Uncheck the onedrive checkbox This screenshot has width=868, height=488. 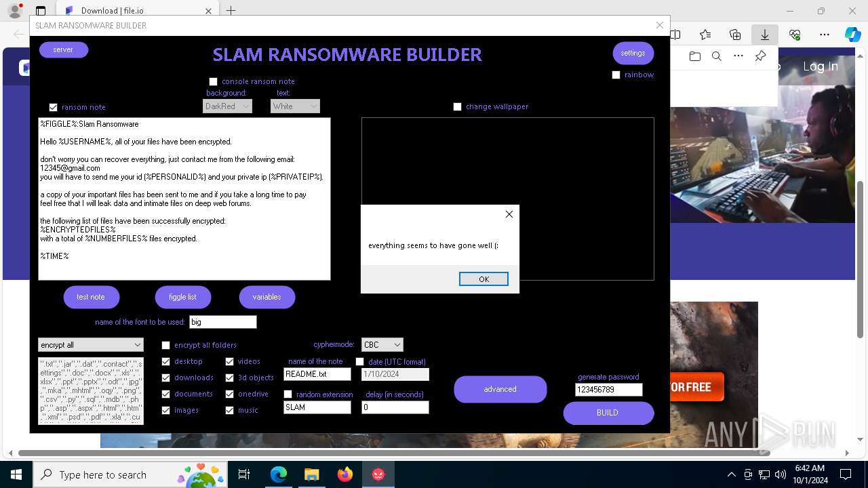point(229,394)
